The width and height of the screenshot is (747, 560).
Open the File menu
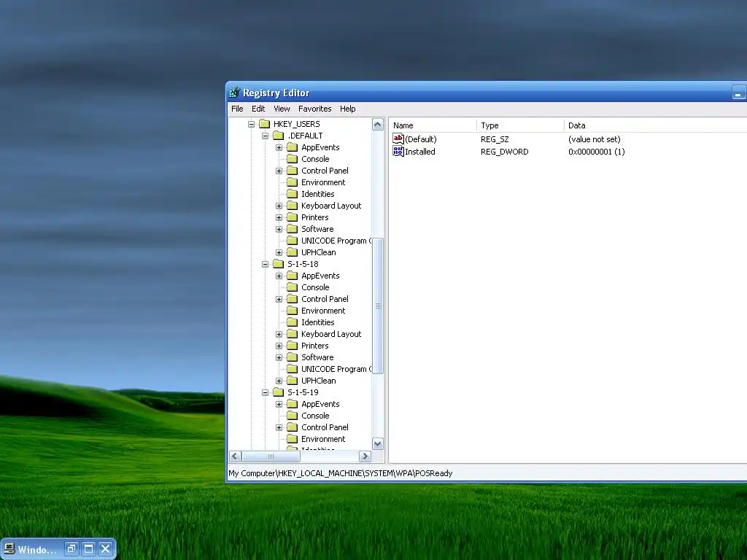coord(237,109)
